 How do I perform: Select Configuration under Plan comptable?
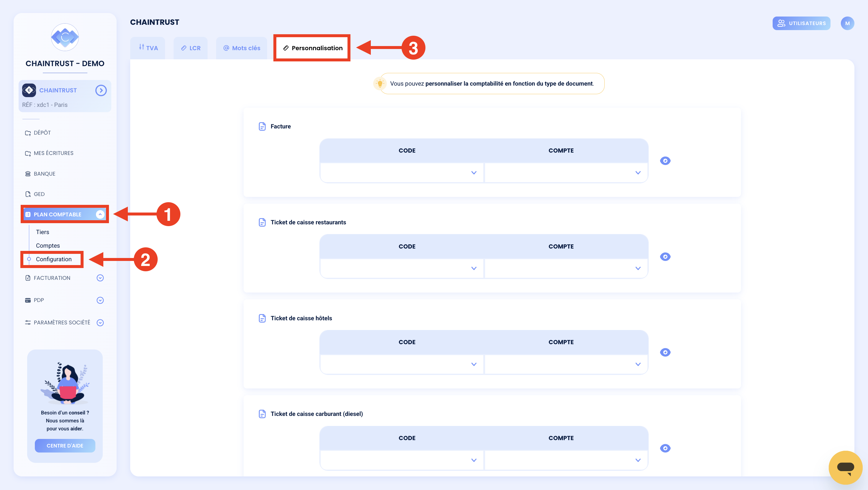coord(53,259)
